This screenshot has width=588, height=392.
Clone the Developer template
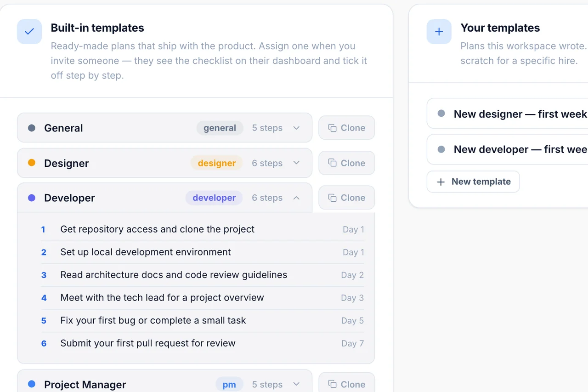pos(347,198)
